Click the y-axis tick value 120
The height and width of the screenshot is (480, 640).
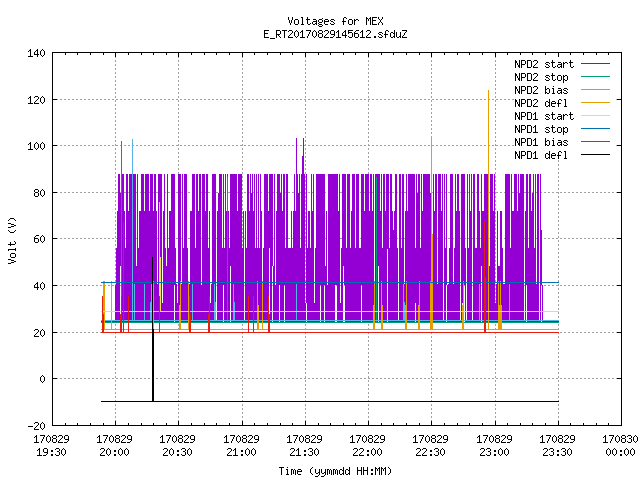(36, 100)
